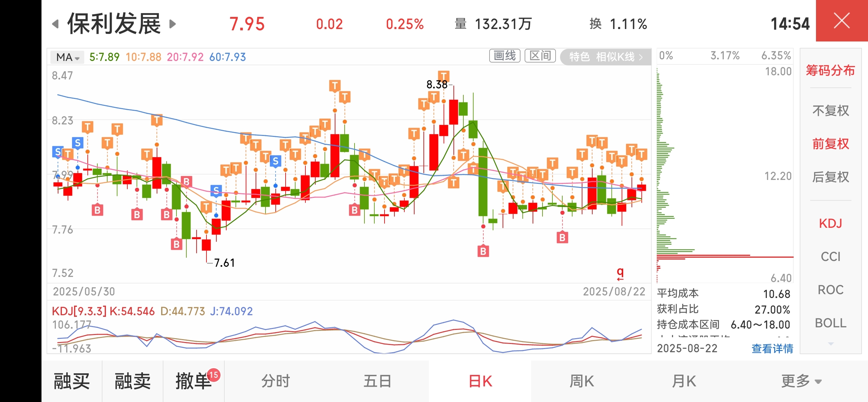Viewport: 868px width, 402px height.
Task: Select 筹码分布 chip distribution panel
Action: 830,70
